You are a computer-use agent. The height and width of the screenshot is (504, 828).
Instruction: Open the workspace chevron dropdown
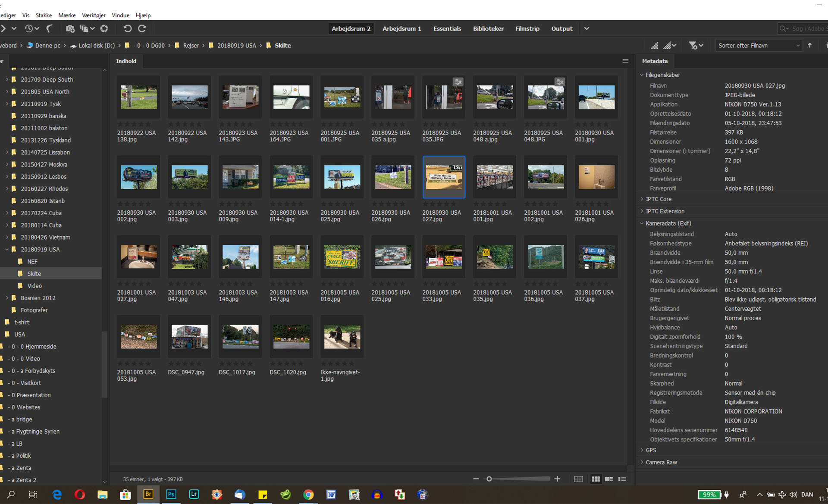point(586,28)
